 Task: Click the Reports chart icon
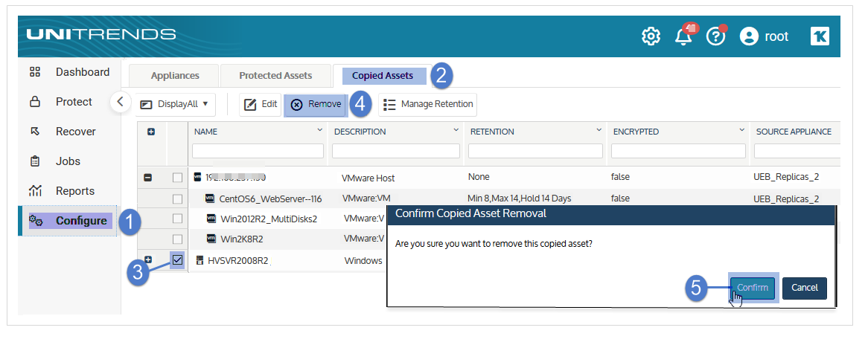pyautogui.click(x=35, y=191)
